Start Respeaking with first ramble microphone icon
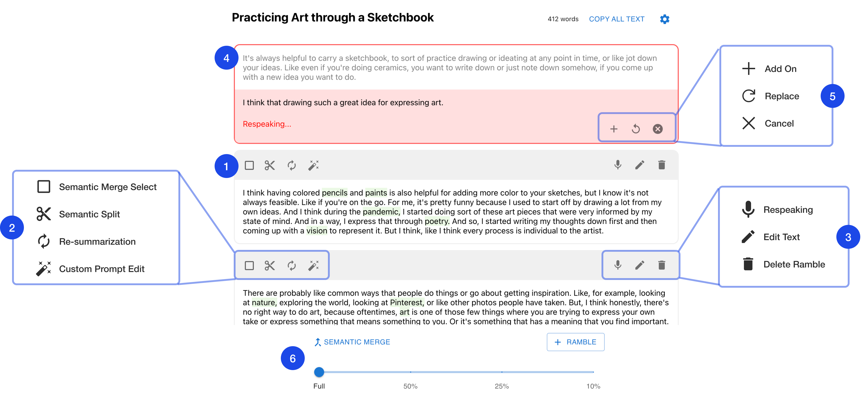Screen dimensions: 868x409 coord(618,165)
